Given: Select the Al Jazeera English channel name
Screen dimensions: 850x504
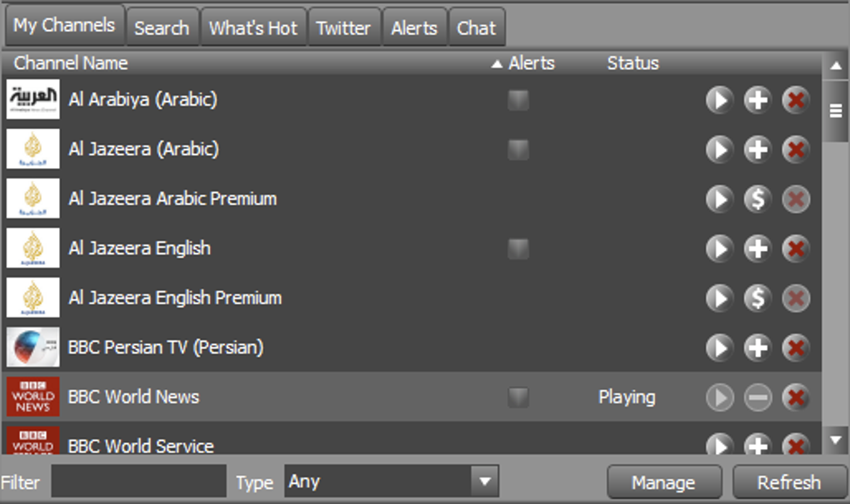Looking at the screenshot, I should pyautogui.click(x=140, y=249).
